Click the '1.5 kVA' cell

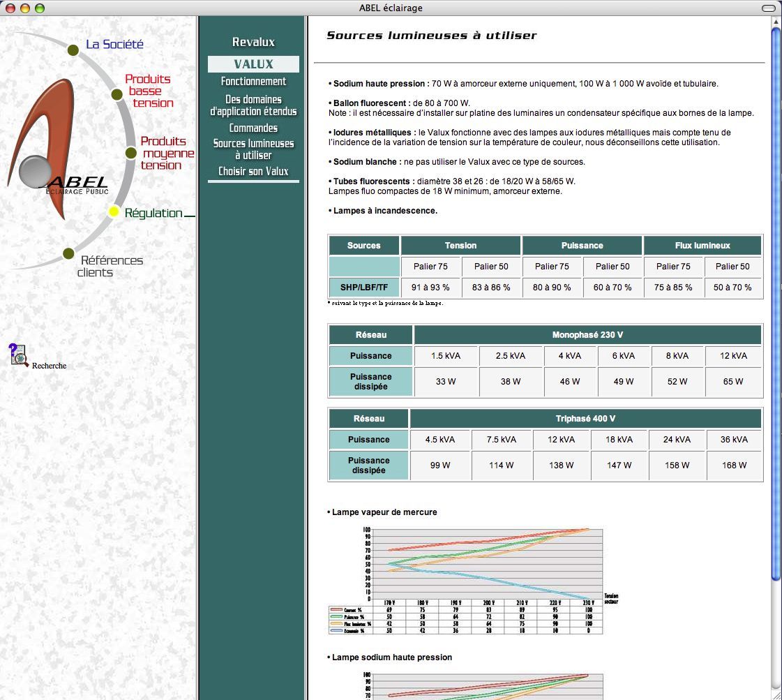(x=446, y=356)
